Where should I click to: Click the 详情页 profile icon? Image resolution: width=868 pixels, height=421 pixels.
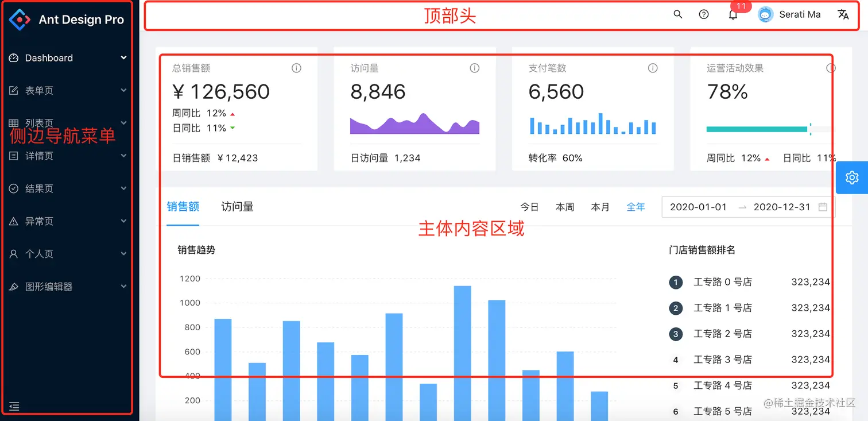point(14,156)
